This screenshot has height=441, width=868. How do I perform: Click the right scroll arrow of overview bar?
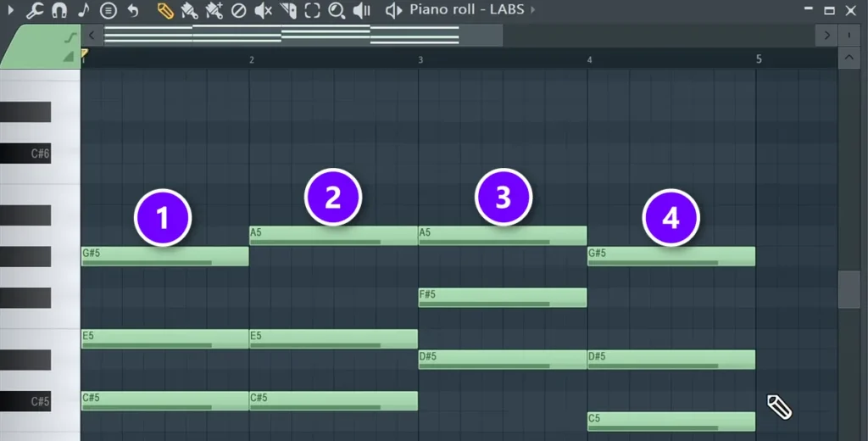[x=827, y=36]
